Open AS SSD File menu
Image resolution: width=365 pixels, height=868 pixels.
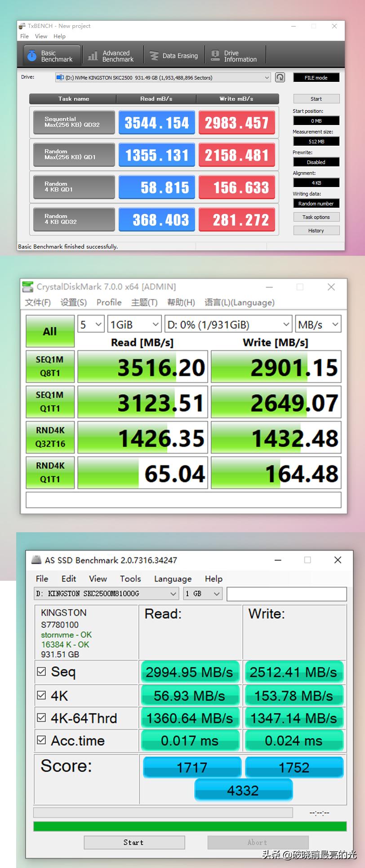42,579
